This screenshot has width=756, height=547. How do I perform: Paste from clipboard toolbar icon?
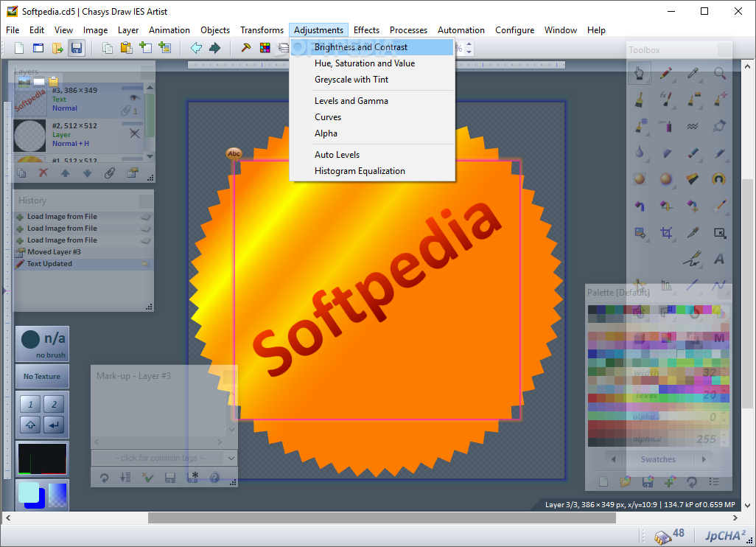[126, 48]
